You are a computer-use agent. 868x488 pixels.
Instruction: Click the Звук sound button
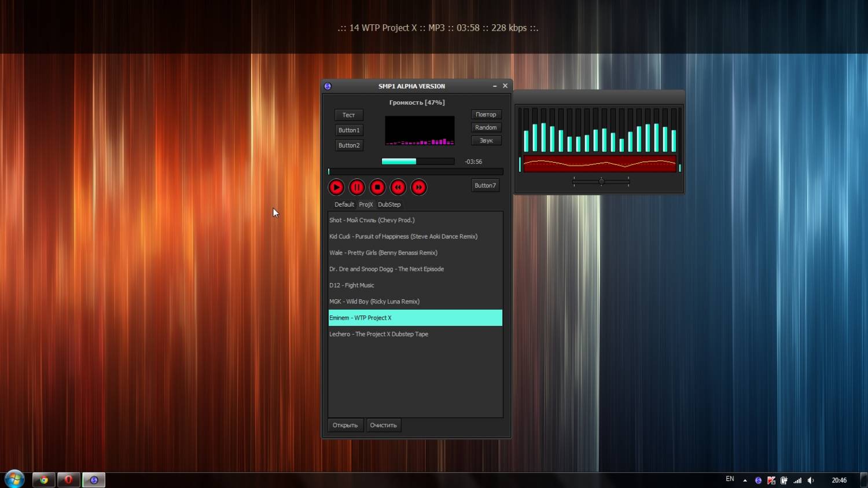486,141
